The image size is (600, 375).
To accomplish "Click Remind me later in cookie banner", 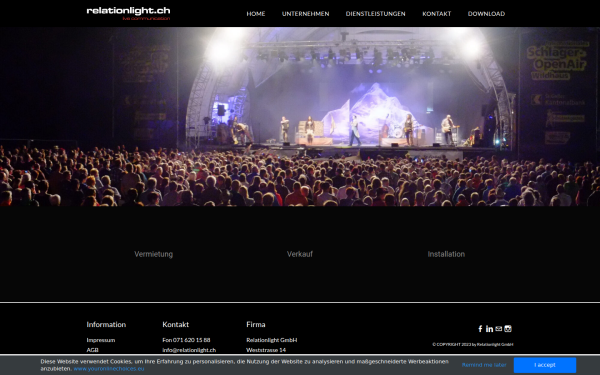I will 484,365.
